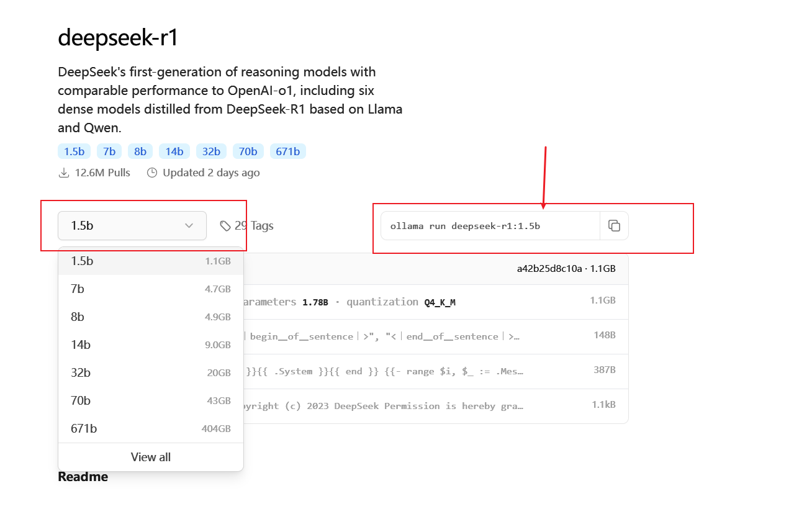Click the tag icon beside Tags
812x527 pixels.
click(x=225, y=226)
